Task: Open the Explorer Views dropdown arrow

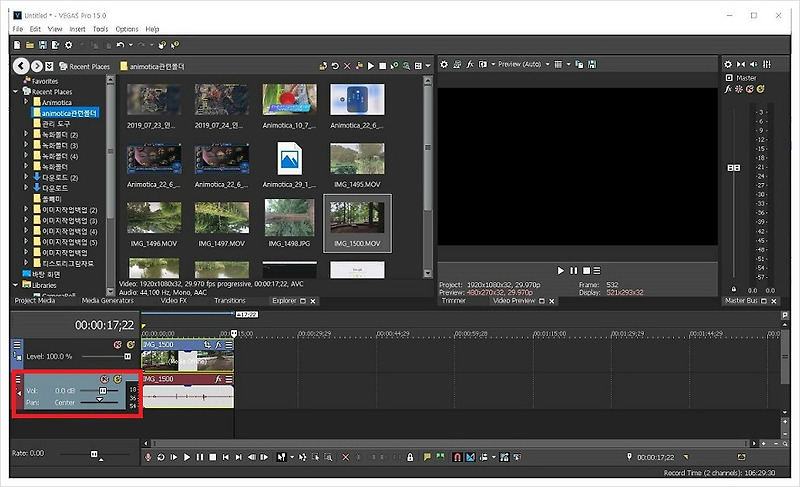Action: [x=428, y=66]
